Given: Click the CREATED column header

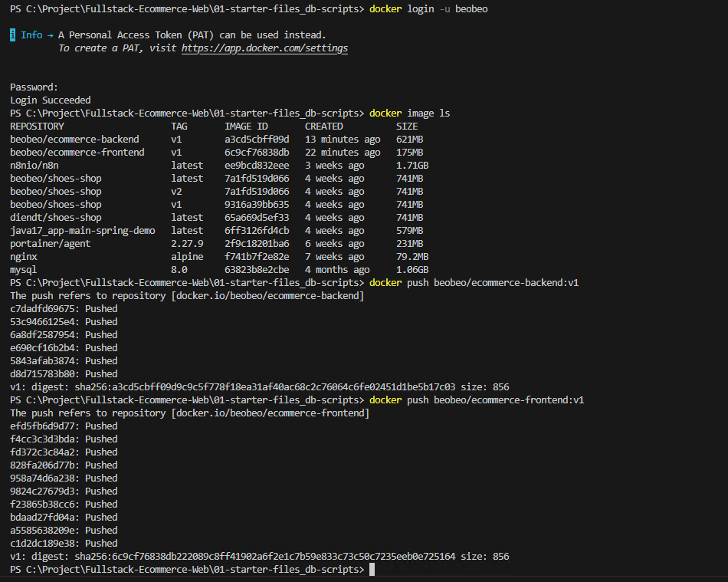Looking at the screenshot, I should [323, 127].
